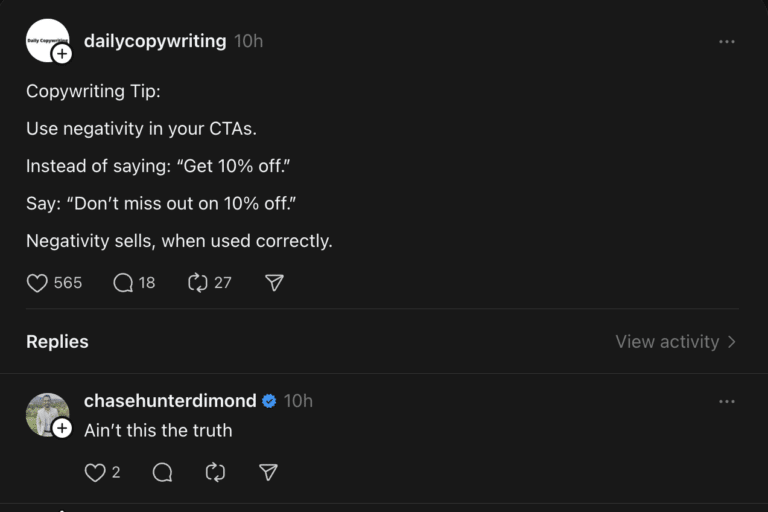Image resolution: width=768 pixels, height=512 pixels.
Task: Follow dailycopywriting via avatar plus badge
Action: tap(62, 54)
